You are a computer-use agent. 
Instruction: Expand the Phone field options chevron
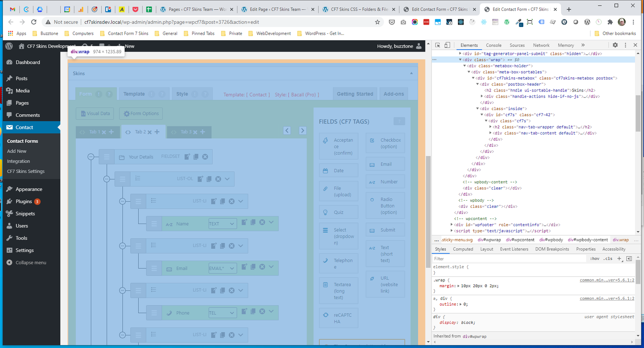(271, 311)
